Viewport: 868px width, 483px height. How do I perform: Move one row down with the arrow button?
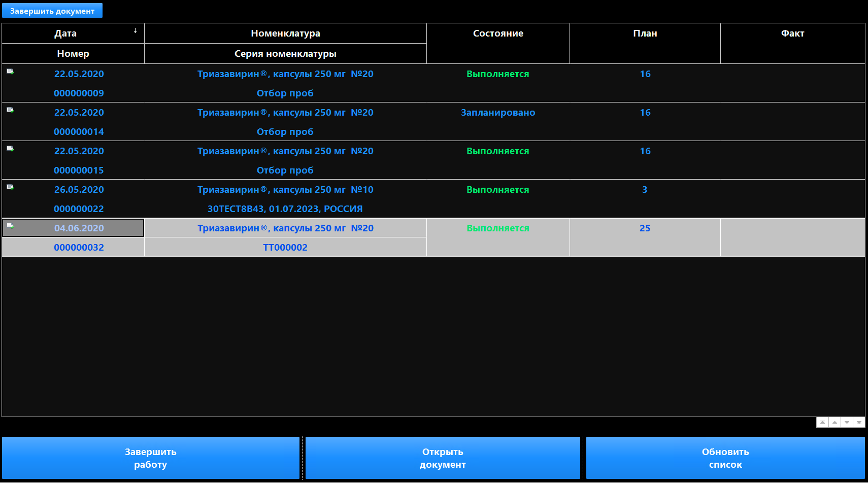coord(847,422)
